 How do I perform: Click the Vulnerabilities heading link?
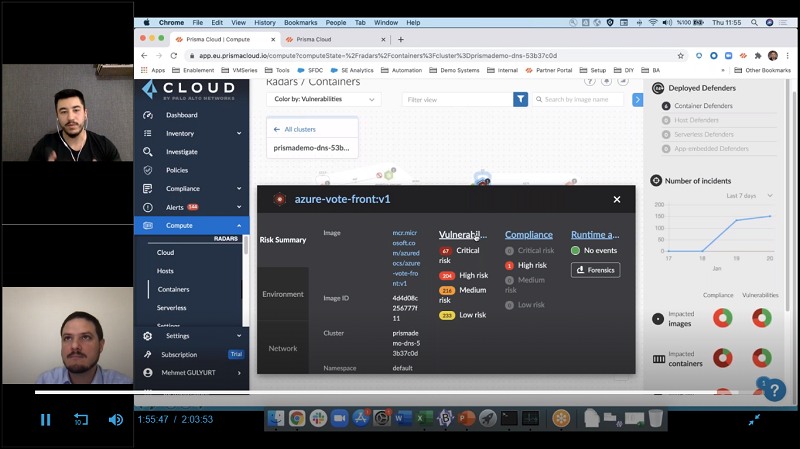click(463, 235)
